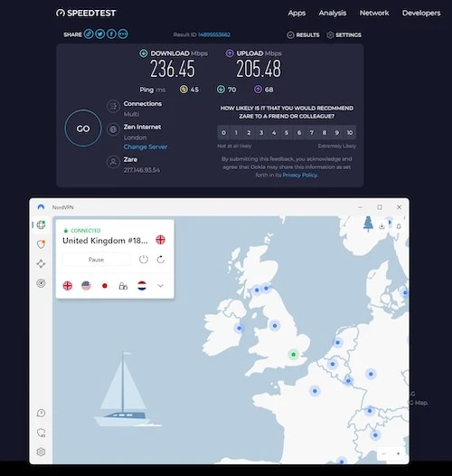The width and height of the screenshot is (452, 476).
Task: Click the Connections mode icon
Action: point(113,106)
